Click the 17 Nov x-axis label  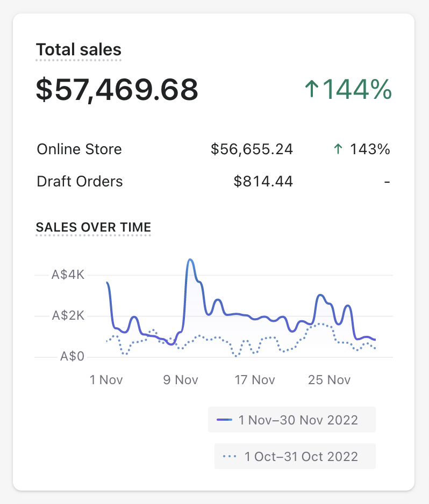click(255, 380)
